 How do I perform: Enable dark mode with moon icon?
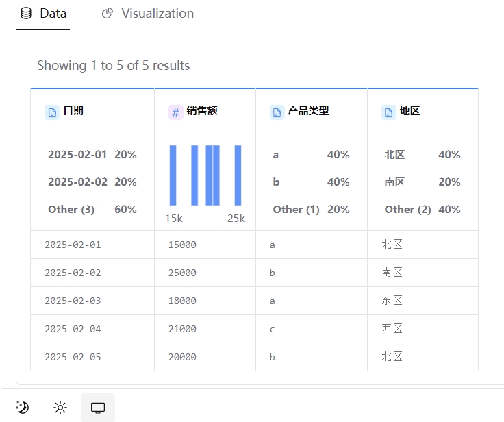tap(23, 408)
